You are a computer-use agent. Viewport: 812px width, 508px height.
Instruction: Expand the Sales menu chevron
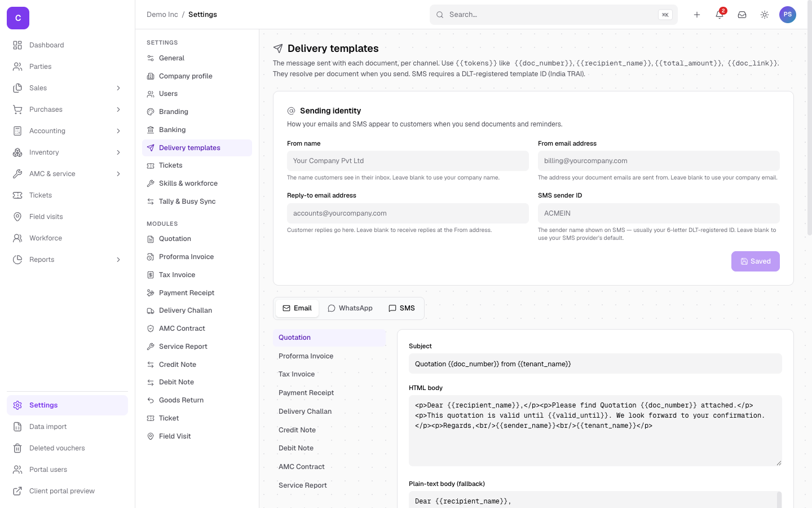pos(118,88)
